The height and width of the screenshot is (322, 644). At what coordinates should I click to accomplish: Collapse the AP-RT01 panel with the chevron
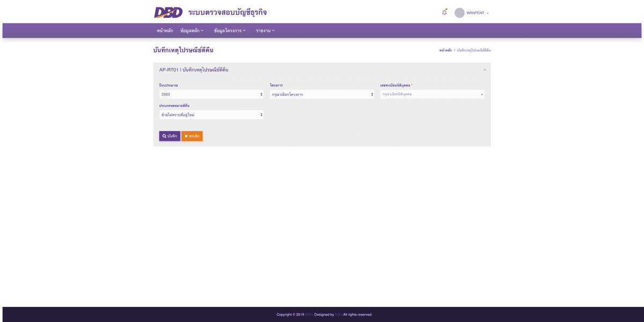tap(485, 70)
